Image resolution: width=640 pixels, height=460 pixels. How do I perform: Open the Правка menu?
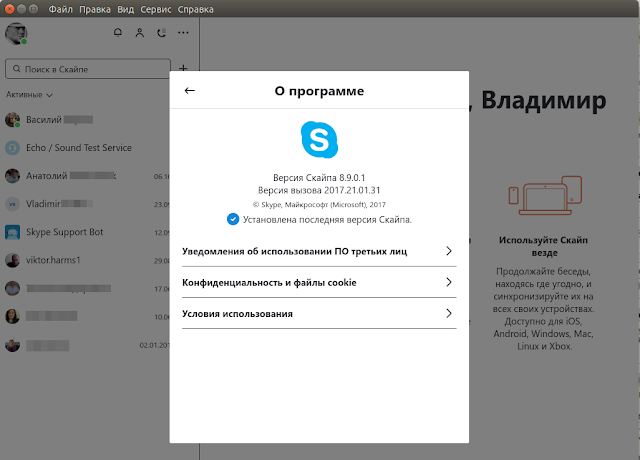coord(95,9)
